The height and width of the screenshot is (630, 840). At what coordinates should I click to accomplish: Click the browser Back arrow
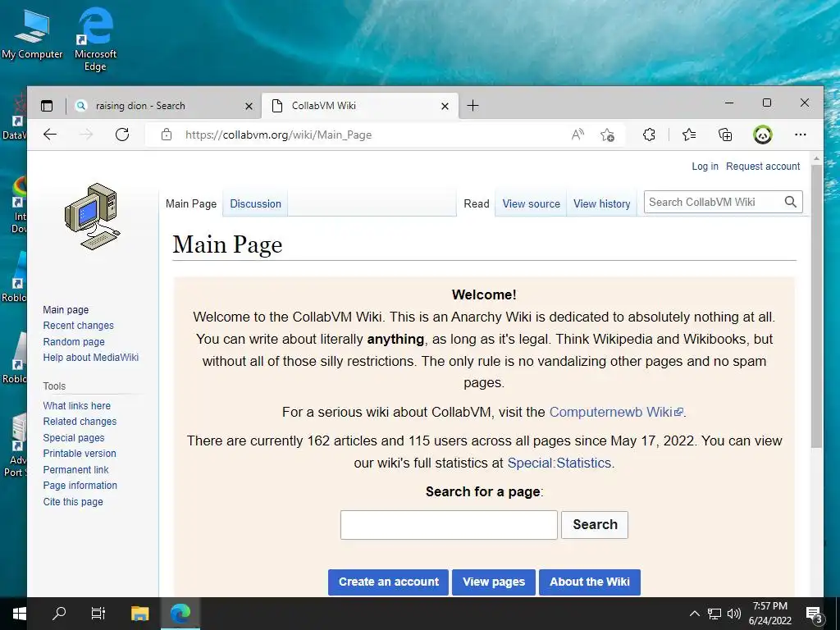(x=50, y=135)
